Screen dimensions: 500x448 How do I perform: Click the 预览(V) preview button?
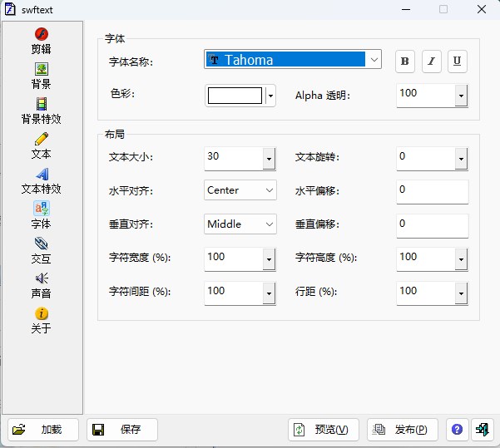(x=324, y=430)
